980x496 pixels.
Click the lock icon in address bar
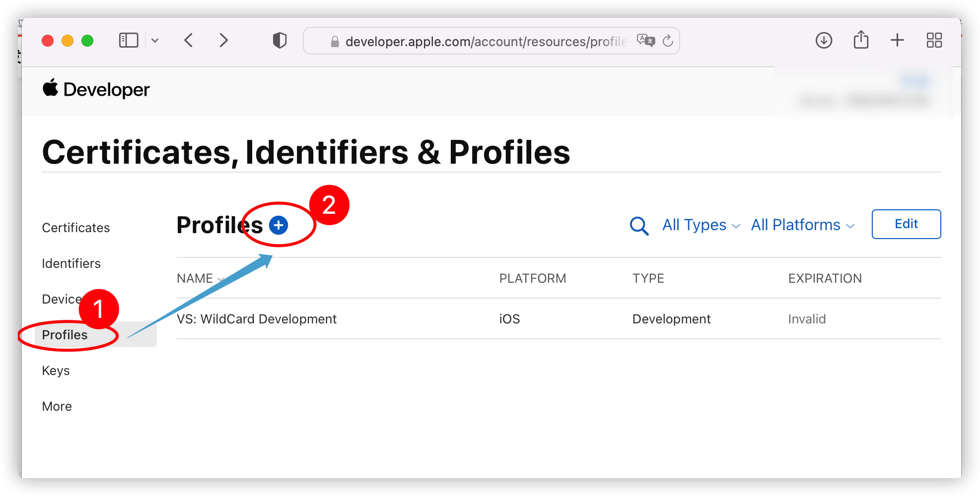tap(335, 42)
